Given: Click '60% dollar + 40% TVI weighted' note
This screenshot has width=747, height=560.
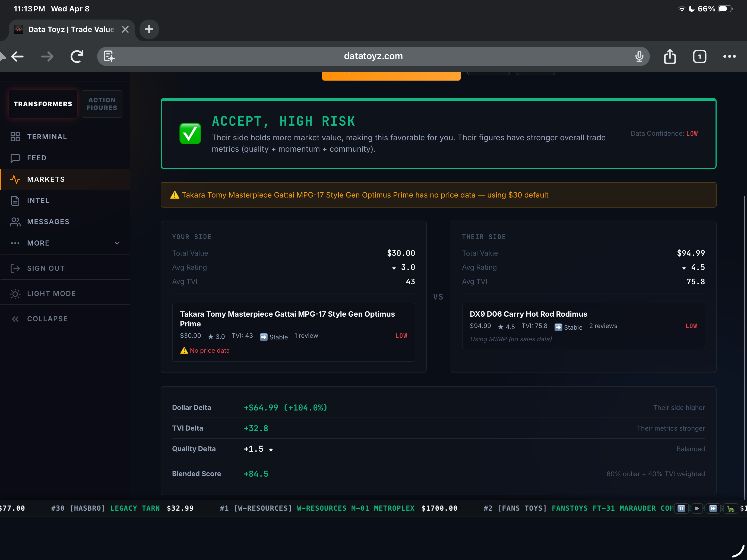Looking at the screenshot, I should click(656, 474).
